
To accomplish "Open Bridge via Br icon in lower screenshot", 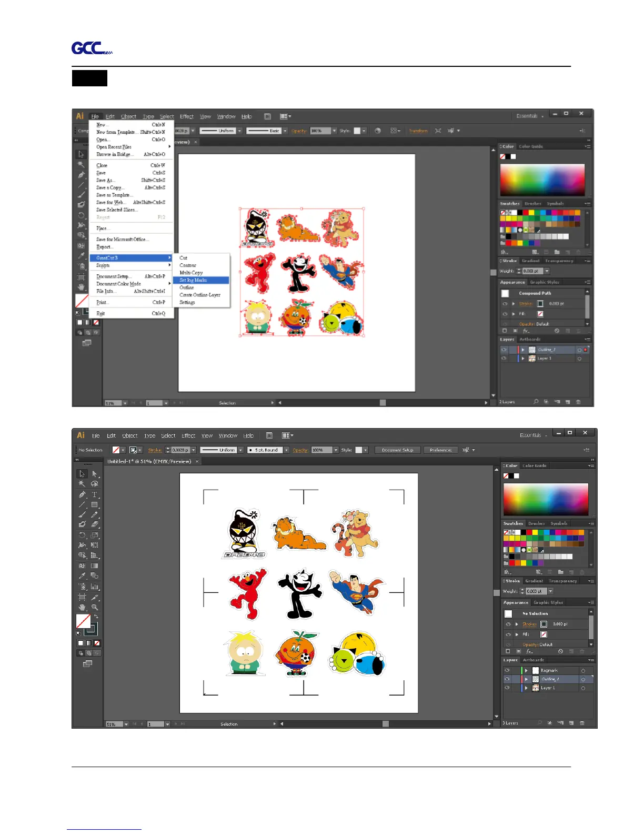I will point(269,435).
